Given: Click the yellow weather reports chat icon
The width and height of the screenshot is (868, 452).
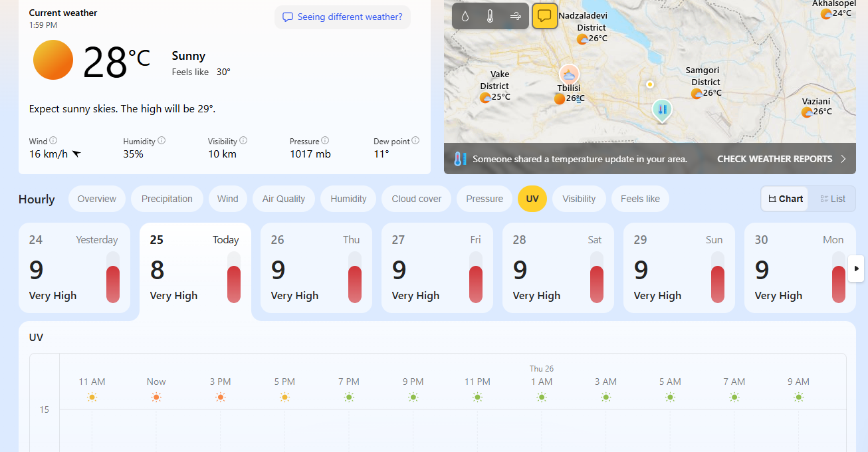Looking at the screenshot, I should click(544, 16).
